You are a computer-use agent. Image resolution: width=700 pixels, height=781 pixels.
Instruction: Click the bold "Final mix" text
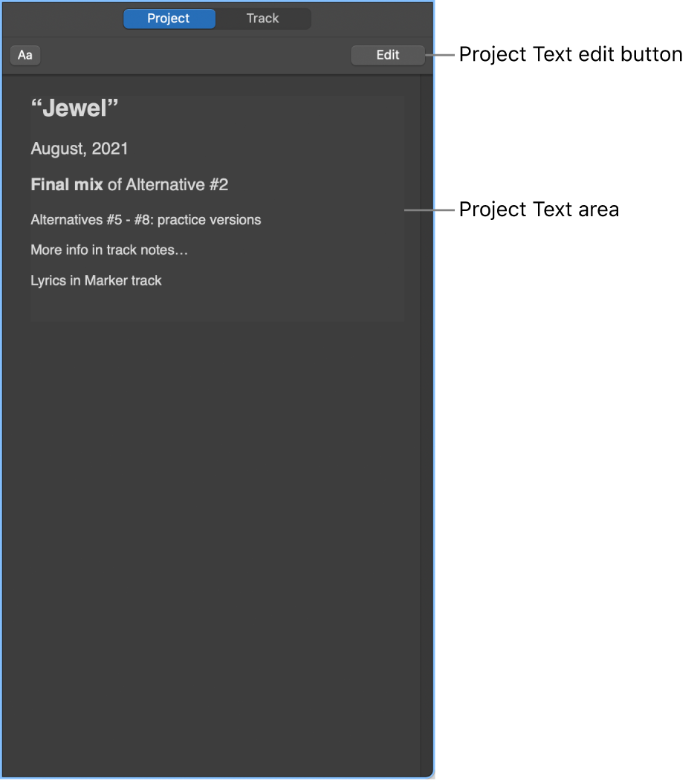67,185
